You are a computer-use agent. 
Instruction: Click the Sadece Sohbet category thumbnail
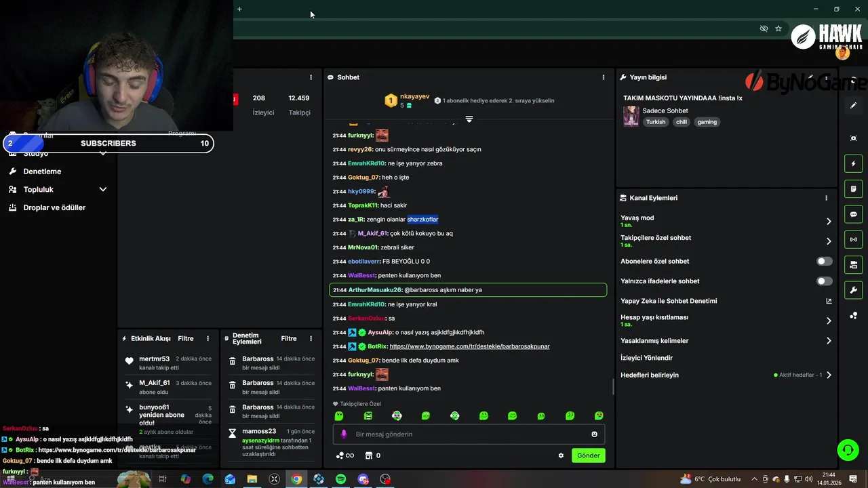[x=631, y=117]
